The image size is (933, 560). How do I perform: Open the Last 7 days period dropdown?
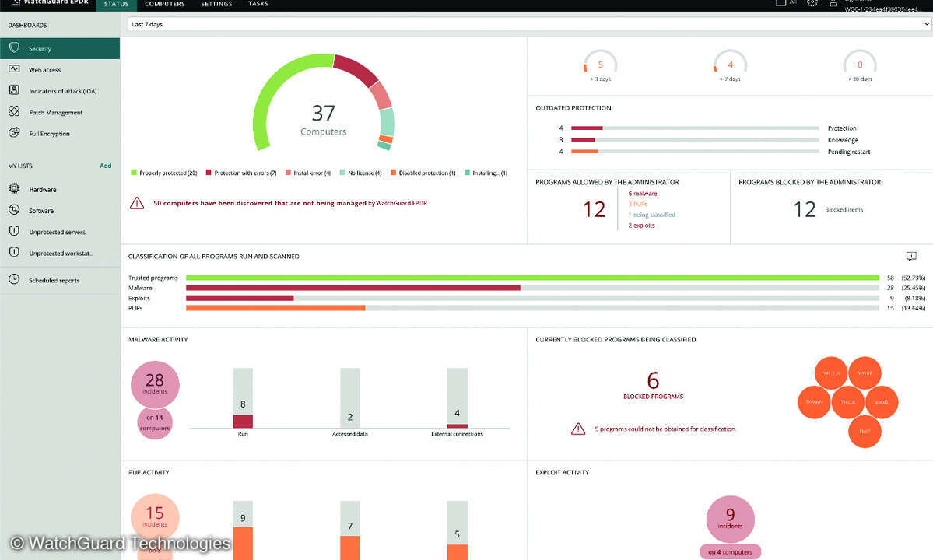pyautogui.click(x=529, y=24)
